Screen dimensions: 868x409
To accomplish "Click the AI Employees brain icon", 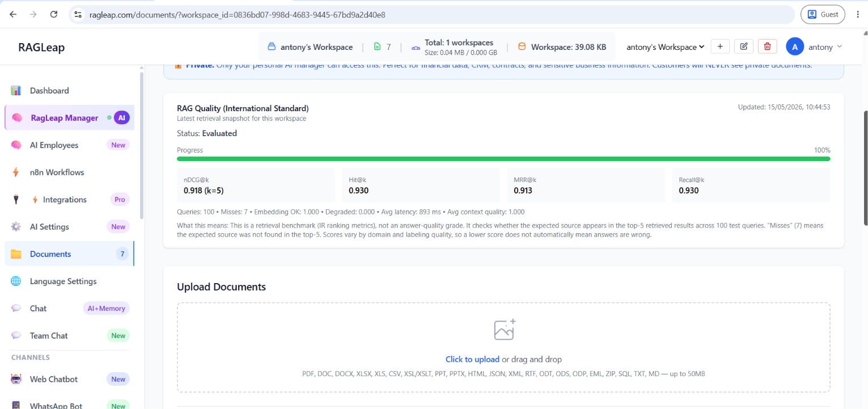I will click(x=16, y=145).
